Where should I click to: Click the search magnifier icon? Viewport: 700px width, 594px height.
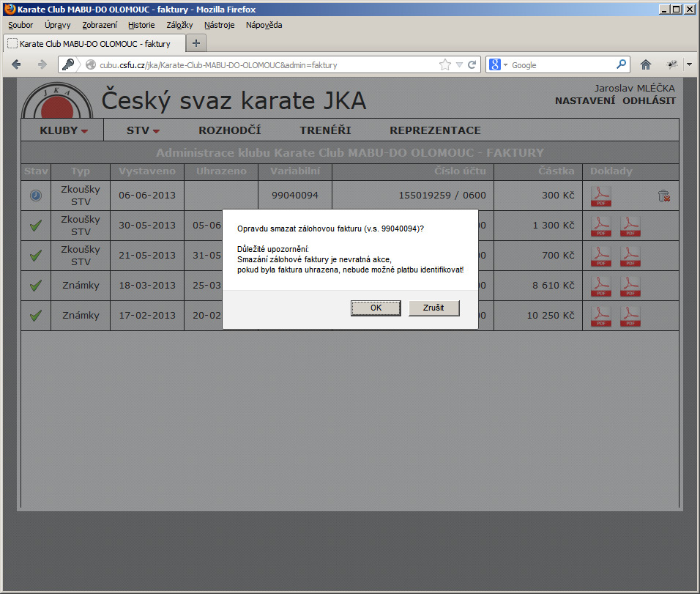point(622,64)
